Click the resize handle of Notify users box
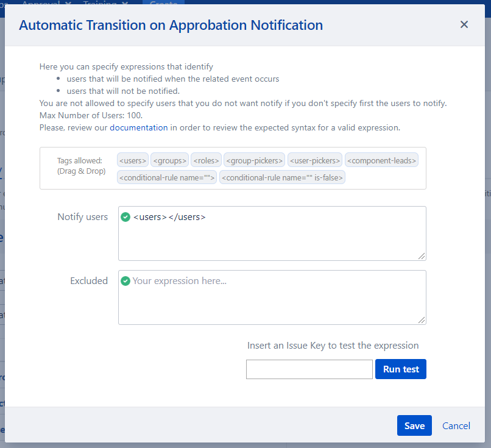Viewport: 491px width, 448px height. pos(422,256)
